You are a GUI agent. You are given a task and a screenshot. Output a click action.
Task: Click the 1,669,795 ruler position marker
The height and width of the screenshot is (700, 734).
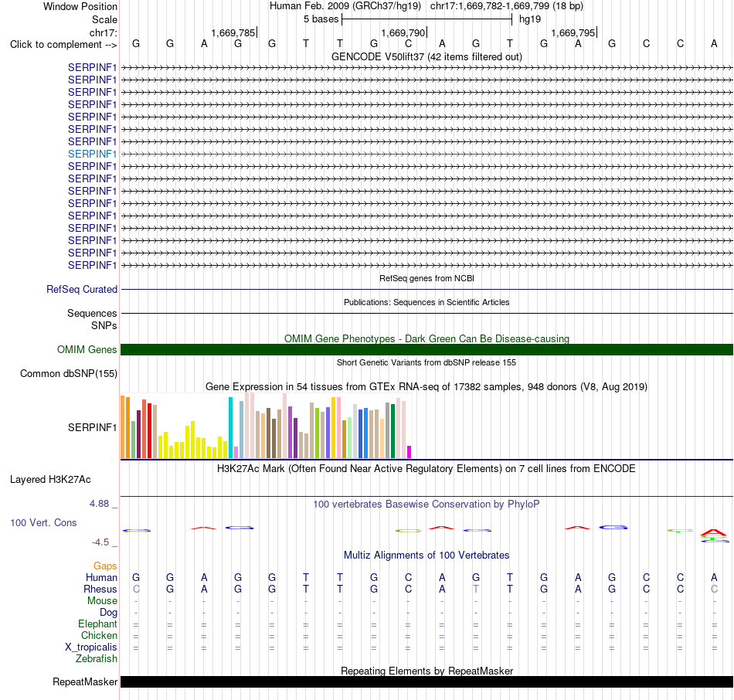click(573, 32)
